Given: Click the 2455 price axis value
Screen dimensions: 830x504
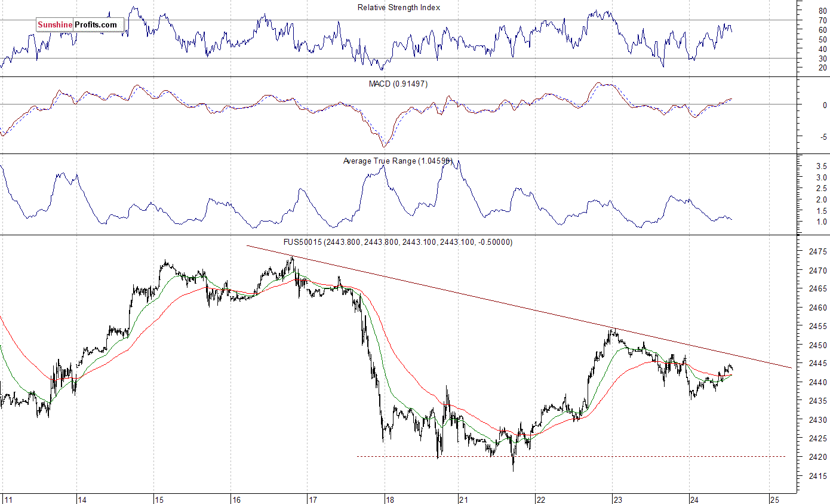Looking at the screenshot, I should [x=819, y=327].
